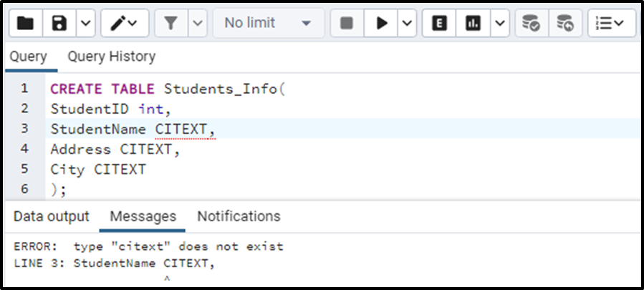Open the macros list dropdown
The height and width of the screenshot is (290, 644).
point(612,24)
